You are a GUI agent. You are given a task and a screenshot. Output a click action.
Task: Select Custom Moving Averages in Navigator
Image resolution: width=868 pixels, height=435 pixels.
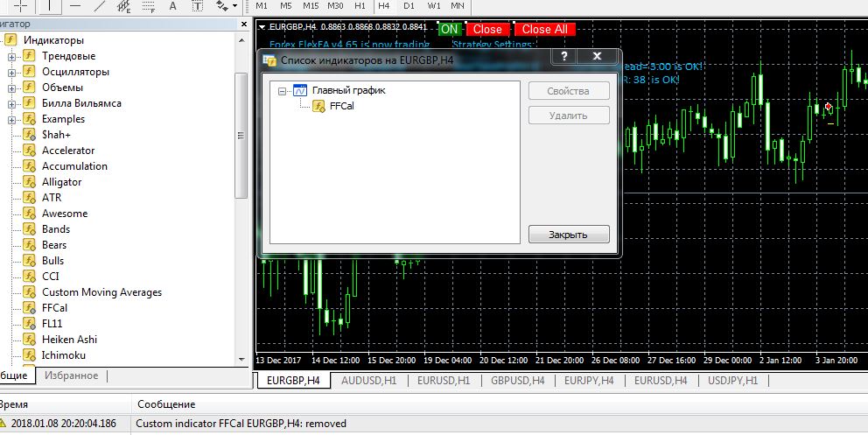pos(101,292)
